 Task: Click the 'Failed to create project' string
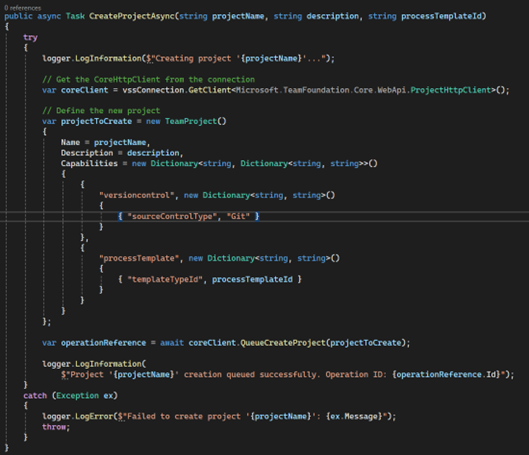[184, 417]
